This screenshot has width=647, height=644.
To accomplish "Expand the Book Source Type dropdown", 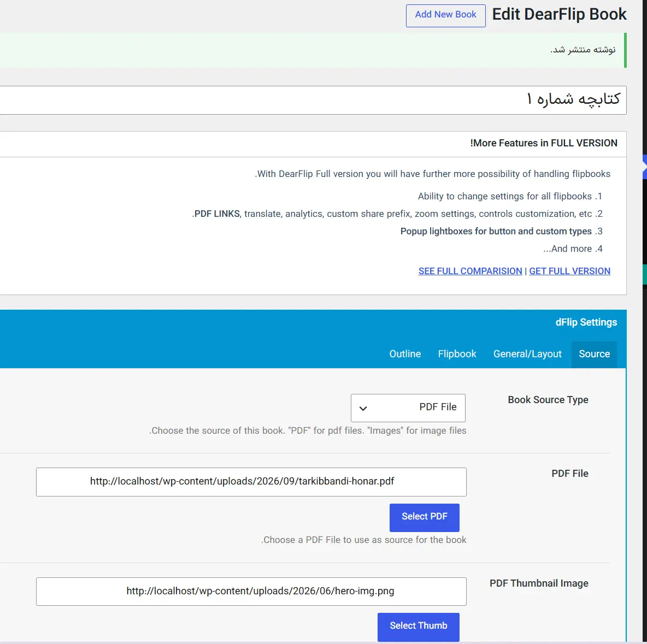I will pos(408,407).
